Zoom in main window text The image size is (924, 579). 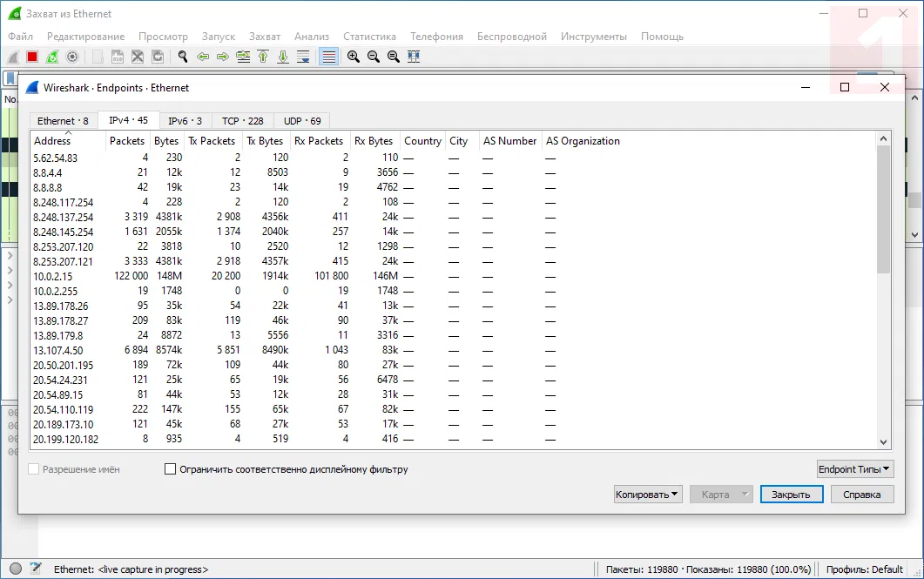pos(354,57)
